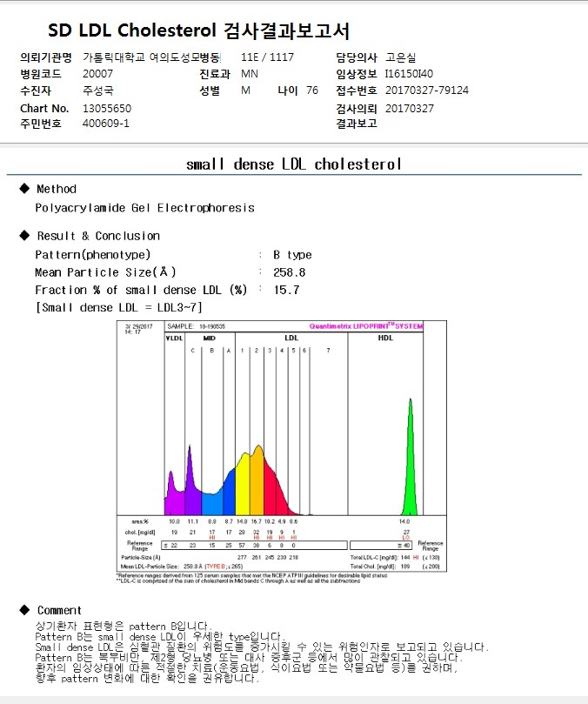Select the fraction value '15.7'
Viewport: 588px width, 704px height.
[286, 290]
